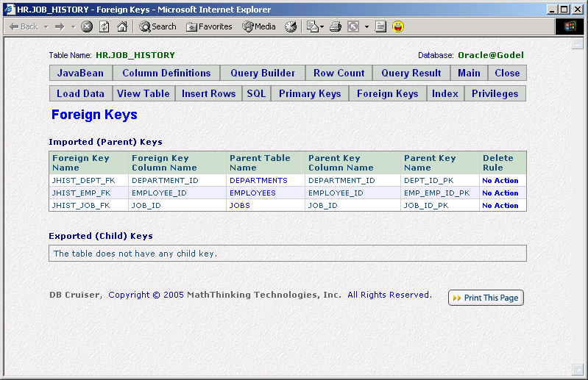Viewport: 588px width, 380px height.
Task: Click No Action for JHIST_EMP_FK row
Action: click(500, 193)
